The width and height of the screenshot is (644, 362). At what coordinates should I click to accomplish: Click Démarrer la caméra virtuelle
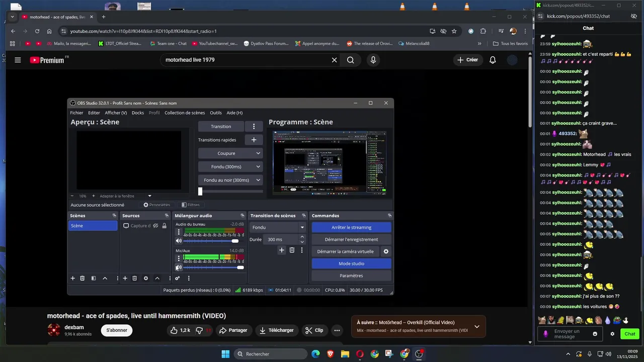345,251
